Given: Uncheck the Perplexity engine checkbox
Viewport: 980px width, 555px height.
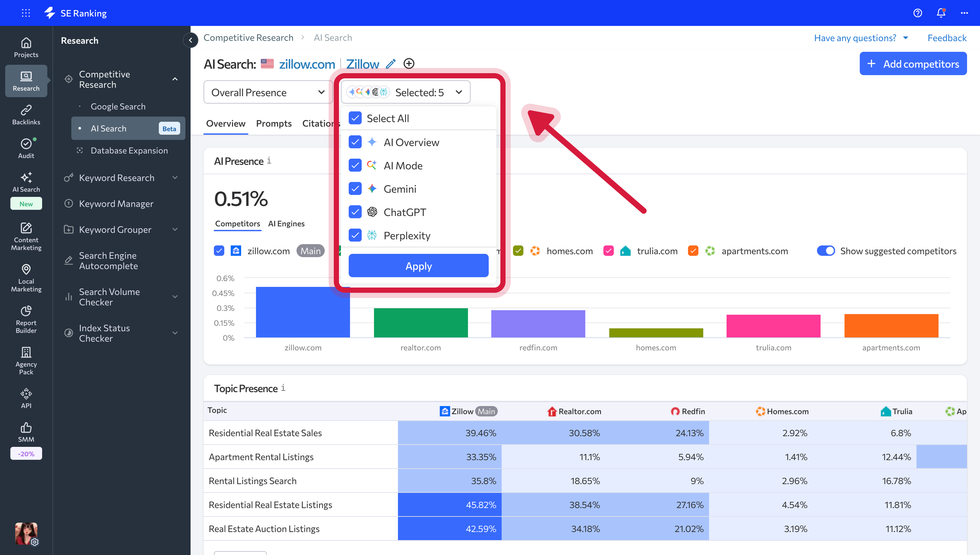Looking at the screenshot, I should (x=355, y=235).
